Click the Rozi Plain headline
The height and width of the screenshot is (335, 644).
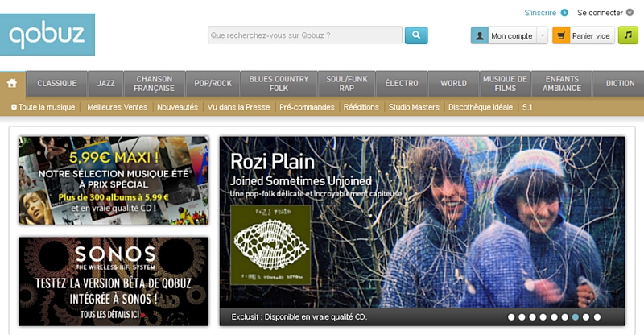(272, 162)
